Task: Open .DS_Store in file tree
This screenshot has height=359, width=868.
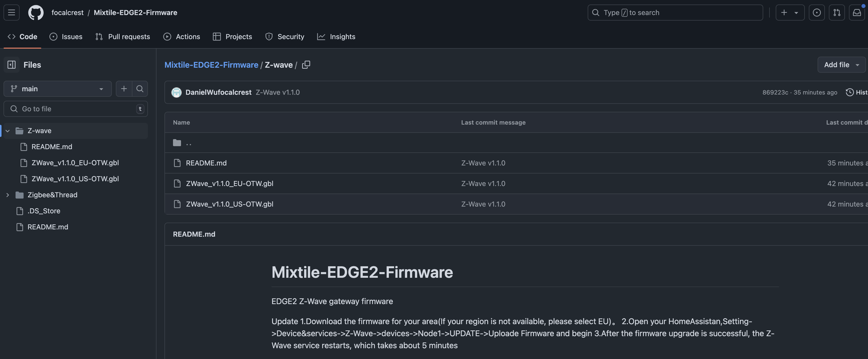Action: (44, 211)
